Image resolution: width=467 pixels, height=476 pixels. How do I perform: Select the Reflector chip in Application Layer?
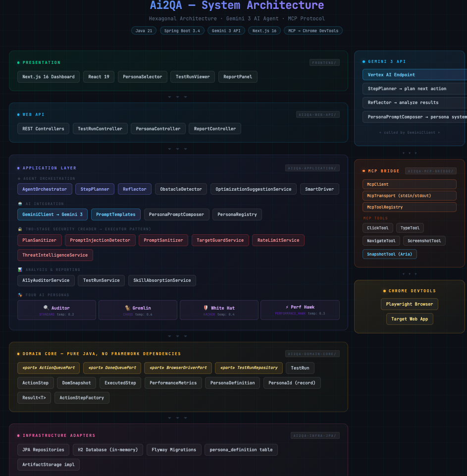(x=134, y=189)
